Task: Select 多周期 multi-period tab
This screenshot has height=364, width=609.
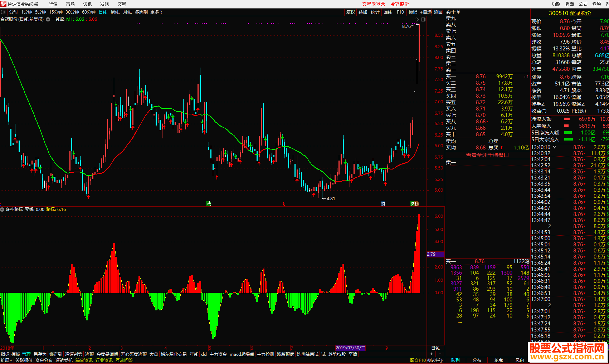Action: [141, 12]
